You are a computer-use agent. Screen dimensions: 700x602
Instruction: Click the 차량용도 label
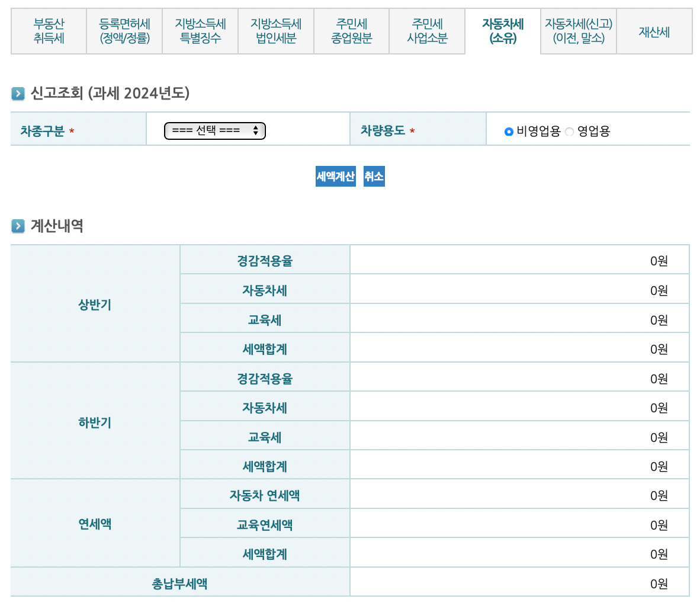pyautogui.click(x=383, y=130)
